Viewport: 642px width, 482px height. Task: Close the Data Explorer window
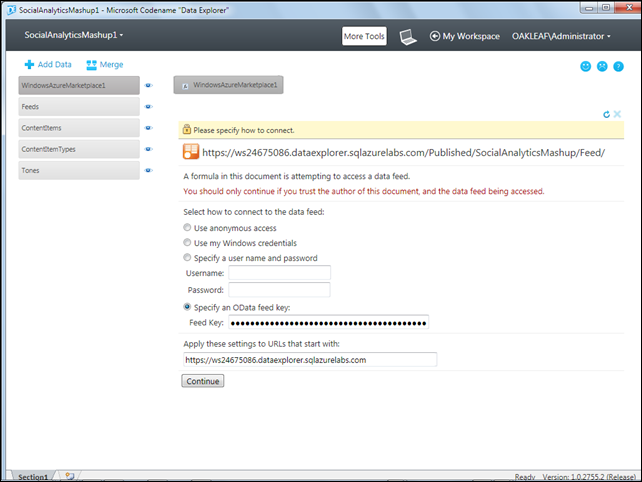coord(629,8)
